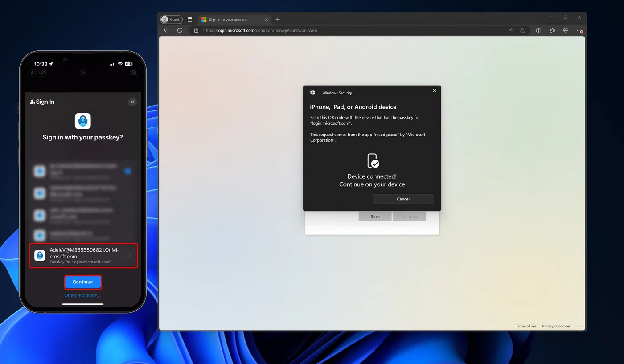Screen dimensions: 624x364
Task: Activate the Read aloud icon
Action: pos(511,30)
